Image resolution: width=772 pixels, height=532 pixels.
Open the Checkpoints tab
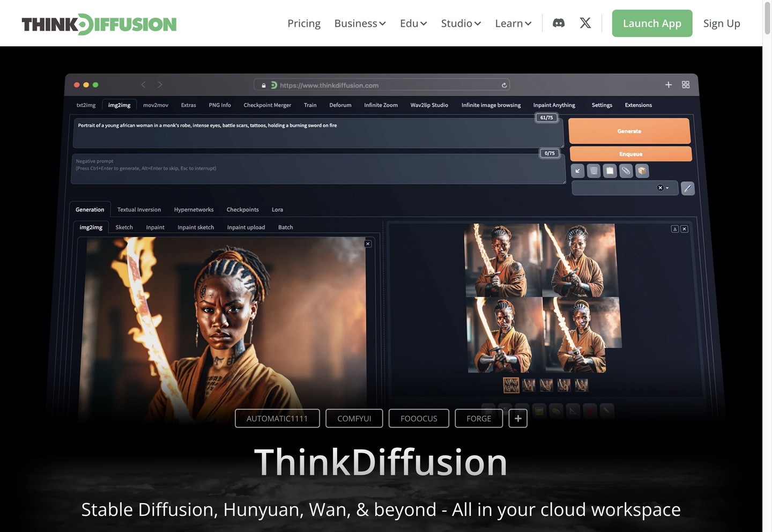click(x=242, y=210)
